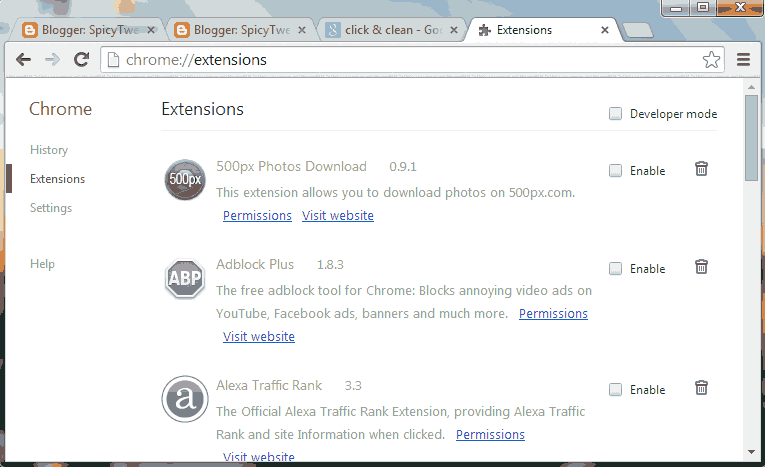Remove Alexa Traffic Rank with trash icon
The width and height of the screenshot is (765, 467).
coord(701,388)
